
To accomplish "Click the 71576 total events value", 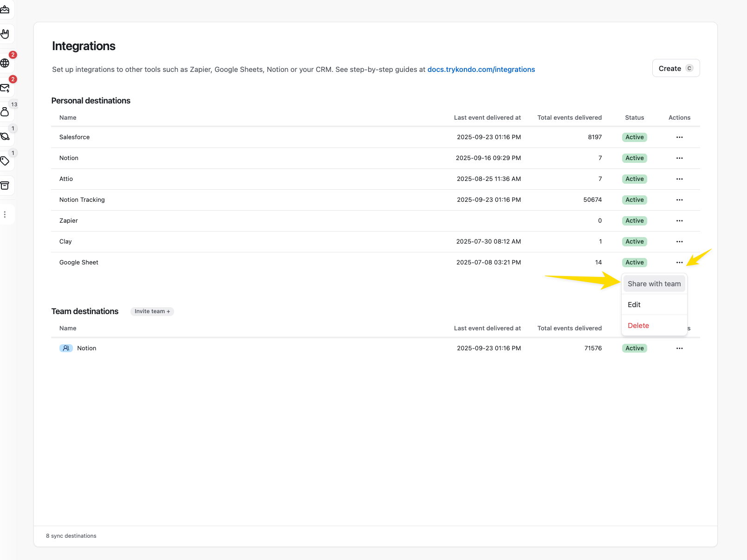I will 593,348.
